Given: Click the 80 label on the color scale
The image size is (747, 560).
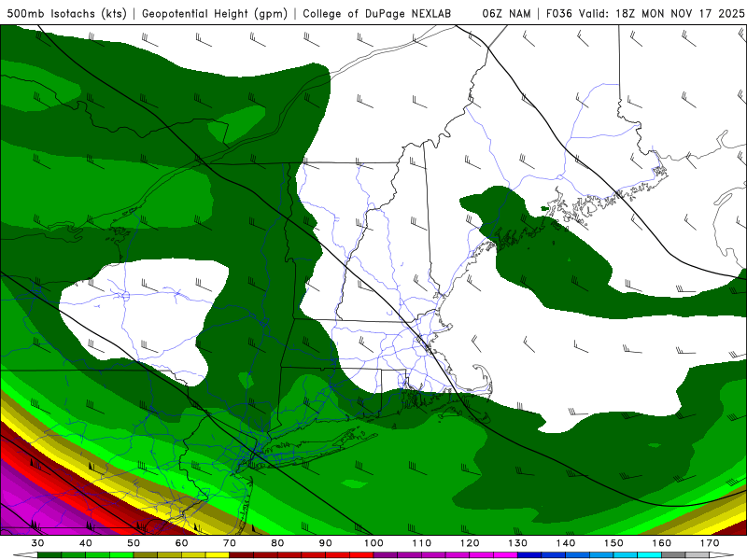Looking at the screenshot, I should pos(277,543).
